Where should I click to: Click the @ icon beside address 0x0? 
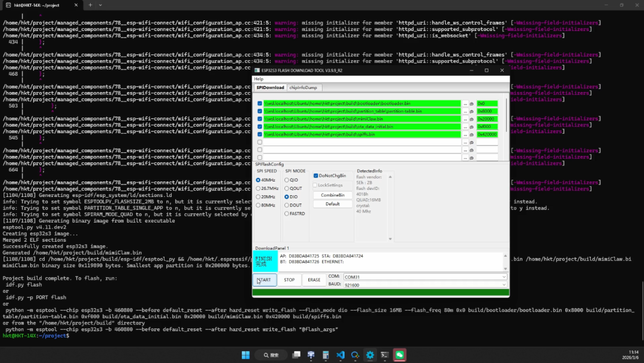click(472, 104)
